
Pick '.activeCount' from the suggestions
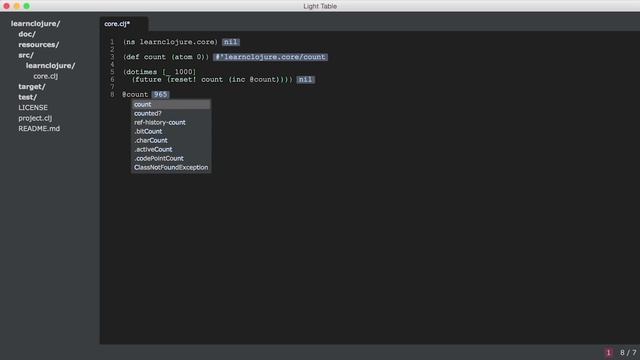[171, 149]
